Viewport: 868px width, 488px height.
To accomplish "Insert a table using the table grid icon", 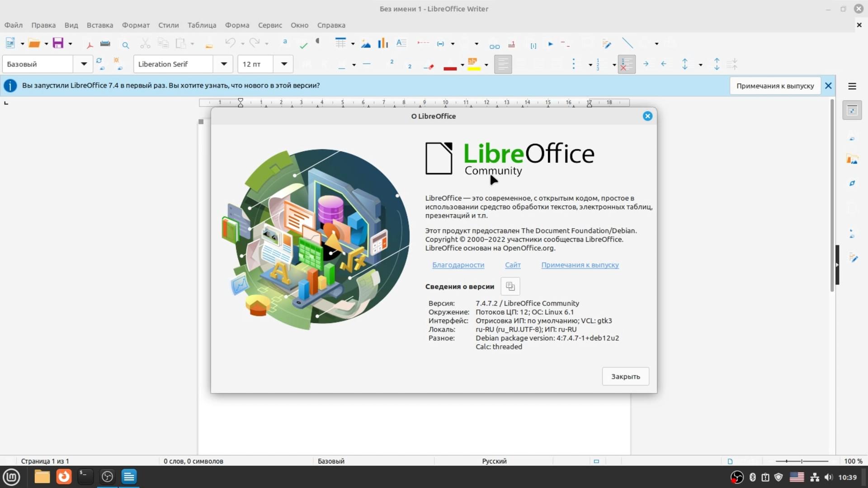I will click(340, 43).
